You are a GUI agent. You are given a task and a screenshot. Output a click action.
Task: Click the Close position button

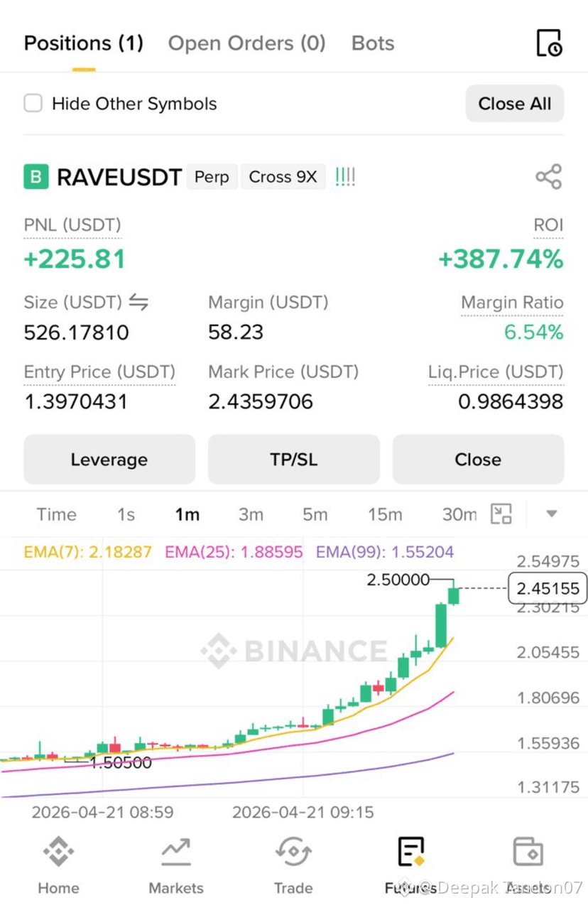478,460
